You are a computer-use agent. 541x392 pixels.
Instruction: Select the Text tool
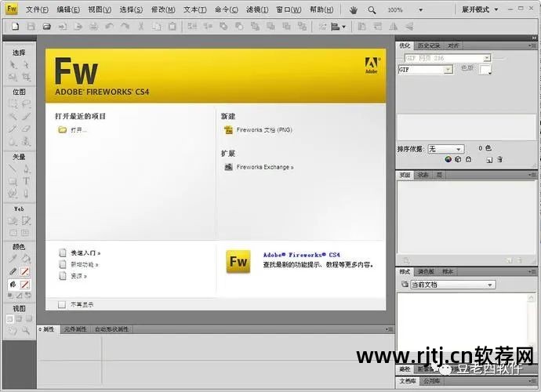click(26, 181)
